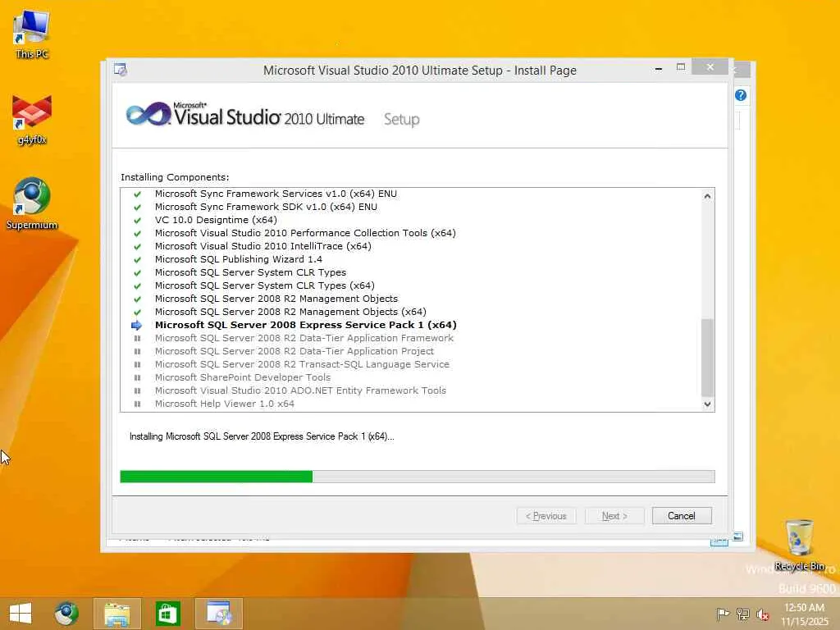Click the Cancel button
The width and height of the screenshot is (840, 630).
[682, 516]
